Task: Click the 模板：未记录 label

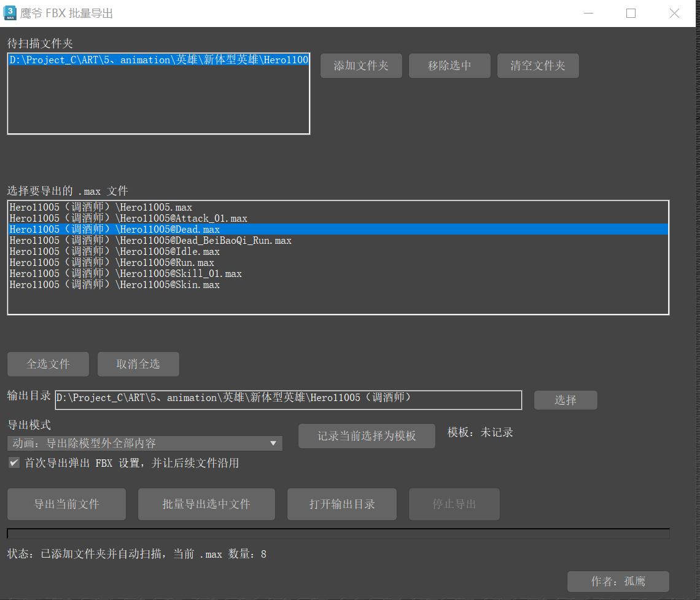Action: [x=480, y=432]
